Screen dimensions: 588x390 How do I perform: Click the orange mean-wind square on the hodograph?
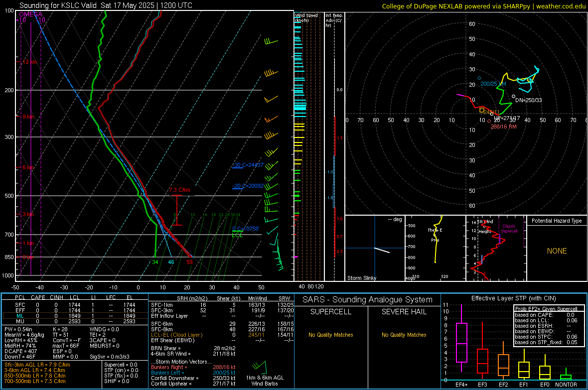coord(482,110)
